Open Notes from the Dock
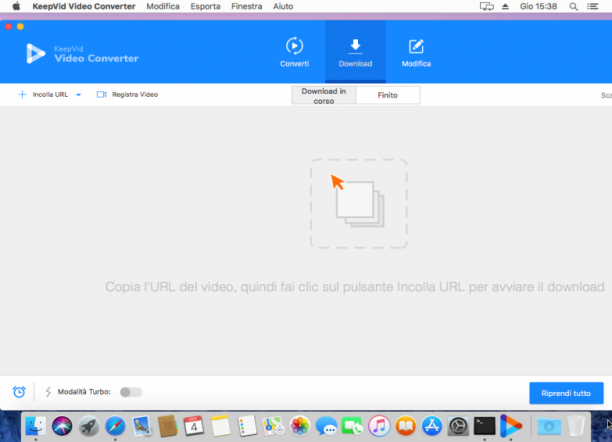The height and width of the screenshot is (442, 612). [x=221, y=426]
